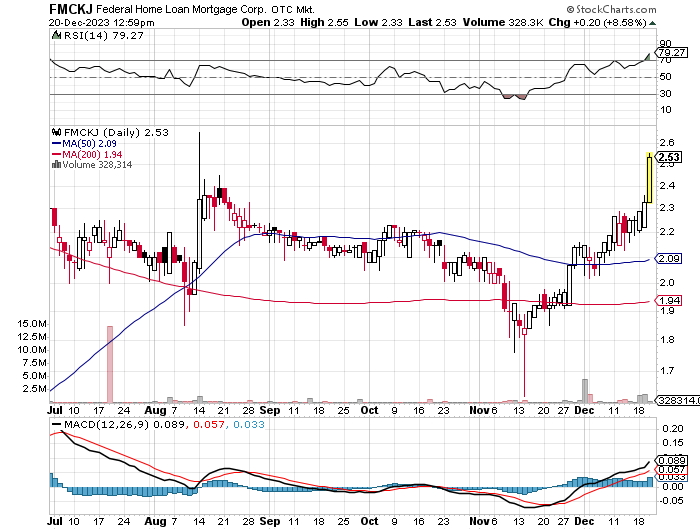Click the 2.6 price axis label

(667, 142)
